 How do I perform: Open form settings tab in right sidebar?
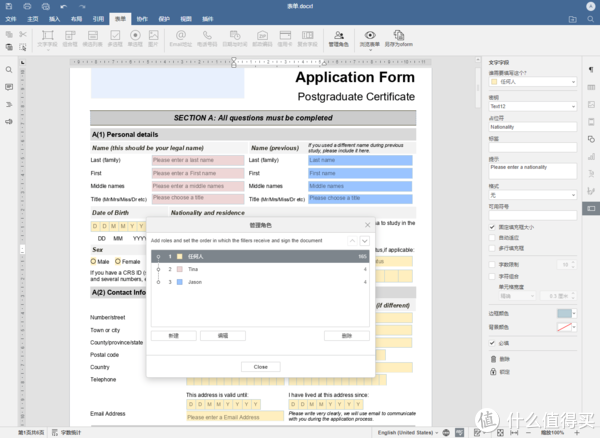coord(591,208)
